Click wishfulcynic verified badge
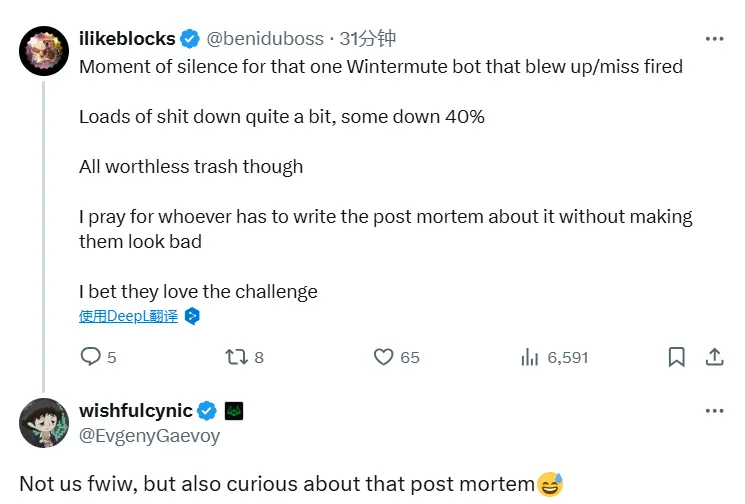The height and width of the screenshot is (504, 745). click(x=207, y=411)
